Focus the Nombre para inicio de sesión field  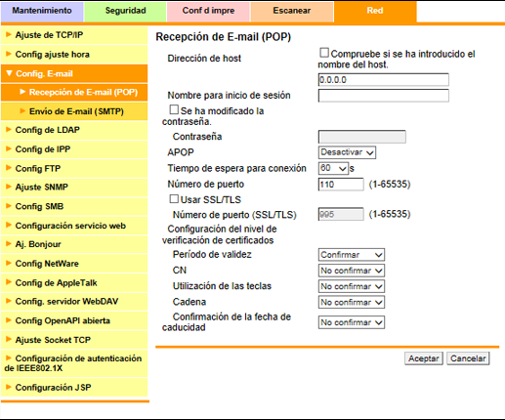[x=384, y=96]
